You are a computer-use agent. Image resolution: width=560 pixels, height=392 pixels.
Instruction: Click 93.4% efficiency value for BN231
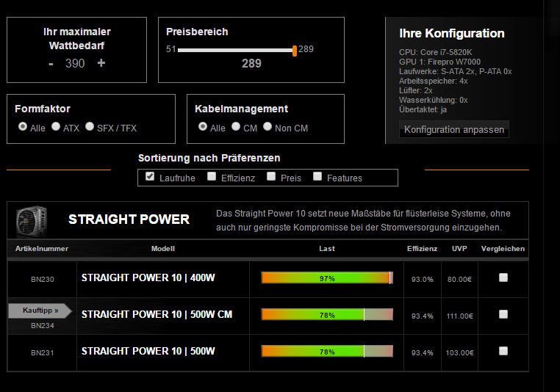pyautogui.click(x=422, y=353)
